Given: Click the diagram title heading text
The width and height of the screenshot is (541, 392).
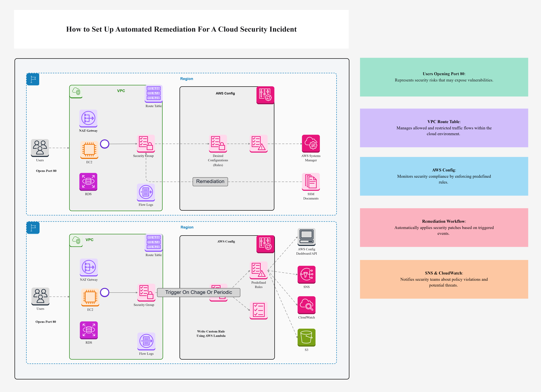Looking at the screenshot, I should click(x=181, y=29).
